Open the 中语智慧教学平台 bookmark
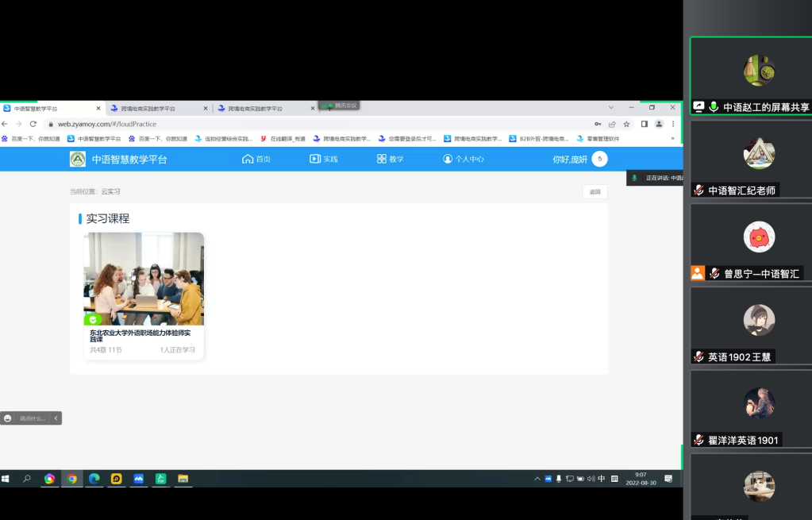 coord(94,139)
